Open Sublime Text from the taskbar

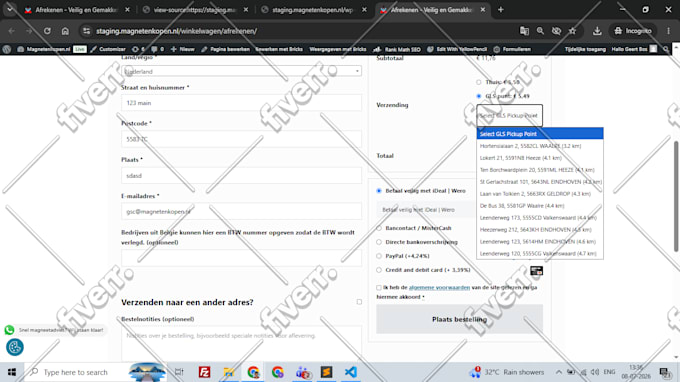tap(326, 372)
